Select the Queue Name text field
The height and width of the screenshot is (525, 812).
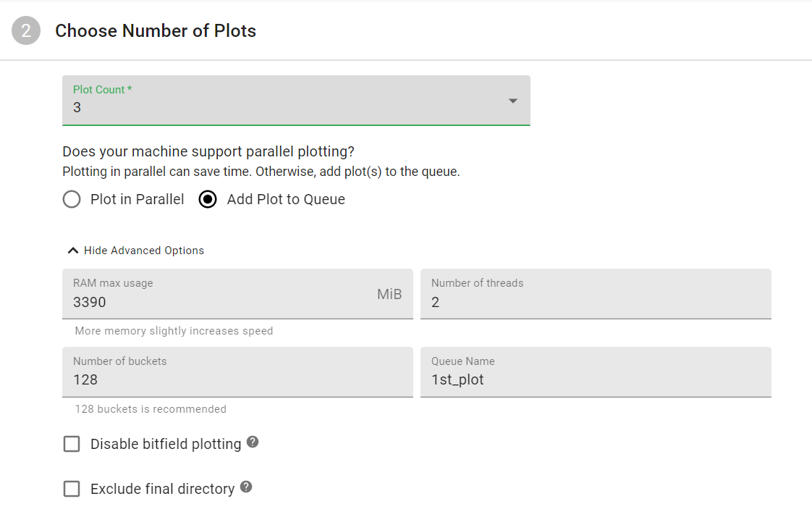click(x=595, y=379)
